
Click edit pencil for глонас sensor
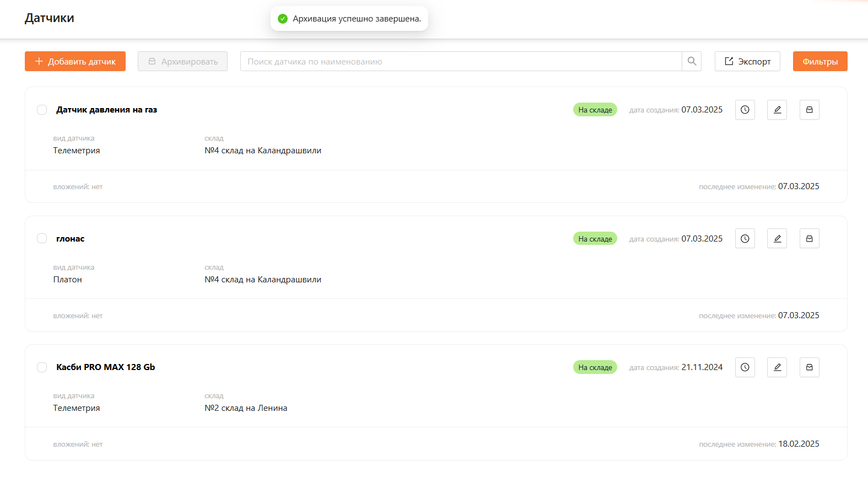coord(777,239)
